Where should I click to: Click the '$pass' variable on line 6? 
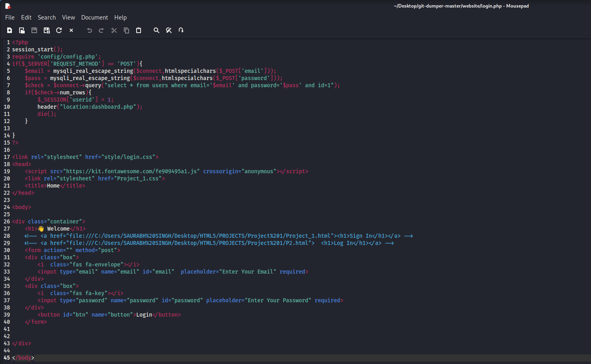(x=33, y=78)
